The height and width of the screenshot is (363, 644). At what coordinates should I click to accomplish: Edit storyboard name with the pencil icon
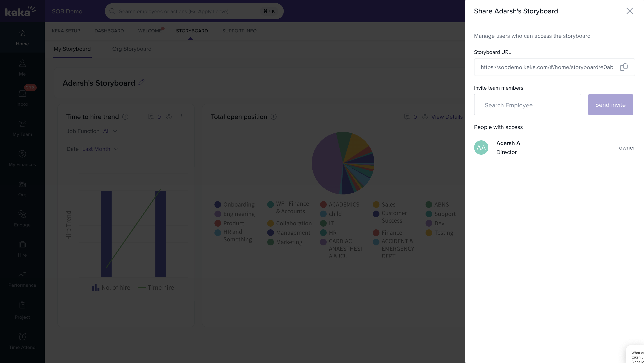point(142,82)
